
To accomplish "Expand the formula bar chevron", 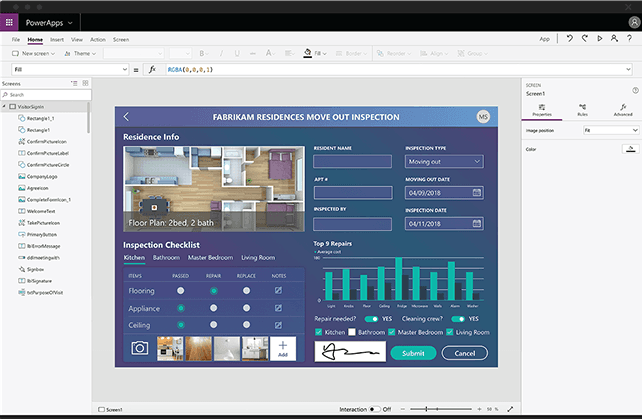I will [628, 69].
